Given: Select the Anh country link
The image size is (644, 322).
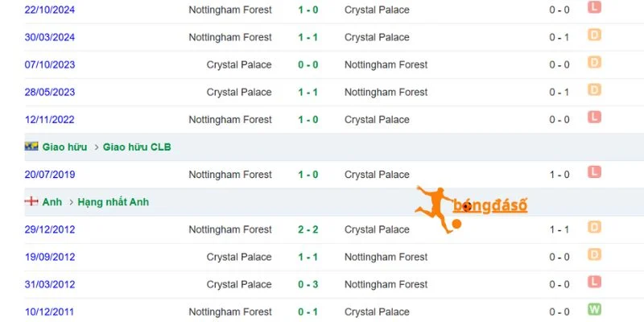Looking at the screenshot, I should tap(52, 202).
